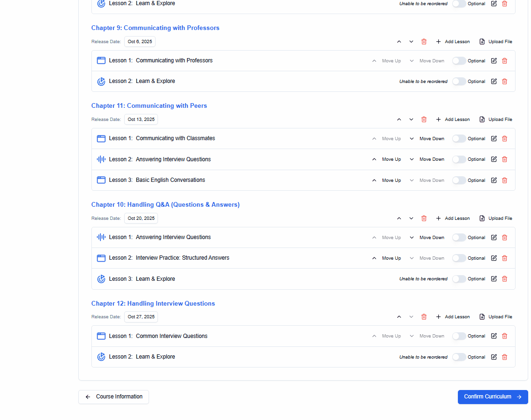531x420 pixels.
Task: Move Chapter 11 up with chevron
Action: (399, 120)
